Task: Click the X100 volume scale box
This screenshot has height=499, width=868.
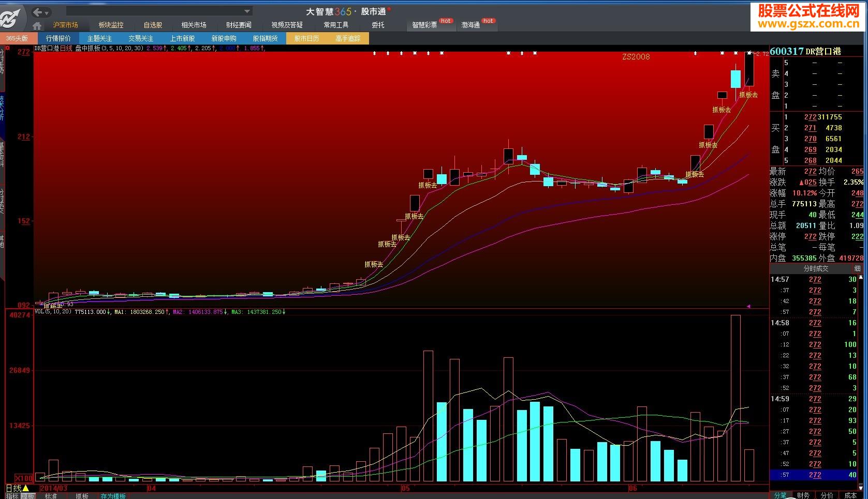Action: (x=24, y=478)
